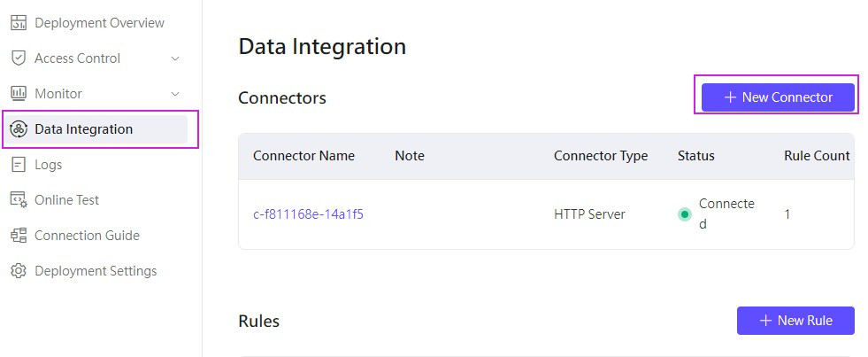Open the Logs menu item

[48, 165]
